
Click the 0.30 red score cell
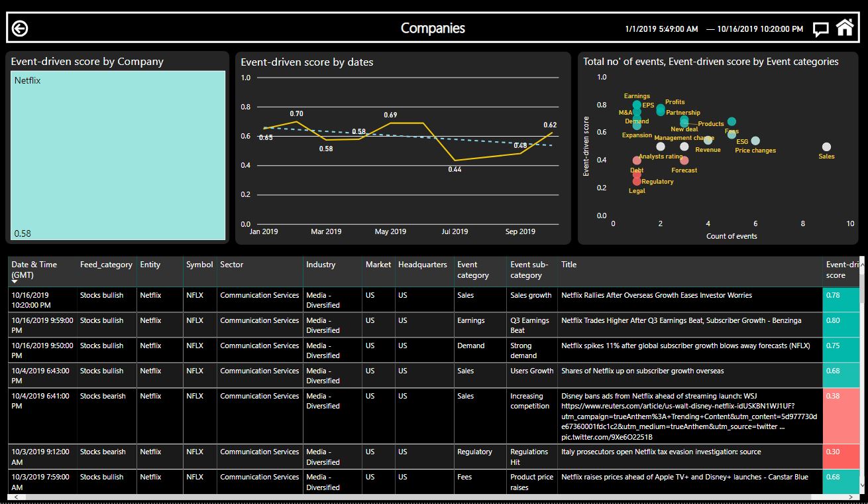pyautogui.click(x=841, y=457)
